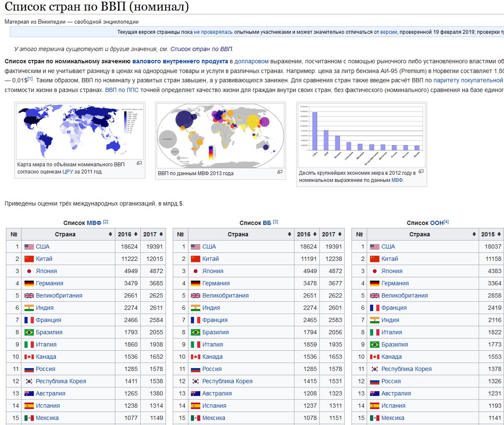Click the Italy flag in World Bank list
This screenshot has width=504, height=425.
[196, 344]
